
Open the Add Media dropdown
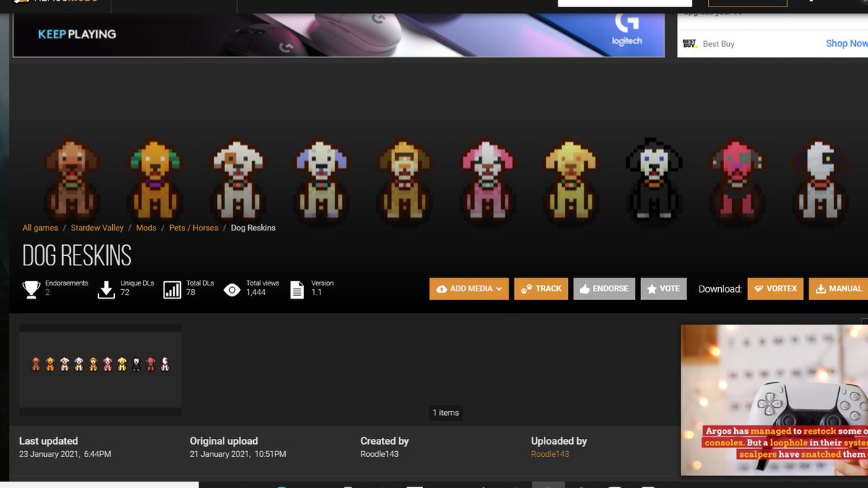pyautogui.click(x=469, y=288)
